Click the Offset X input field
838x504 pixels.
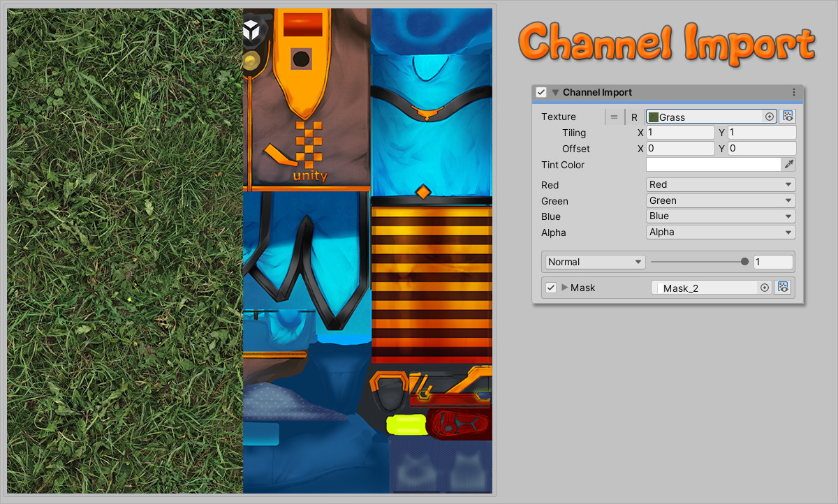(x=681, y=149)
